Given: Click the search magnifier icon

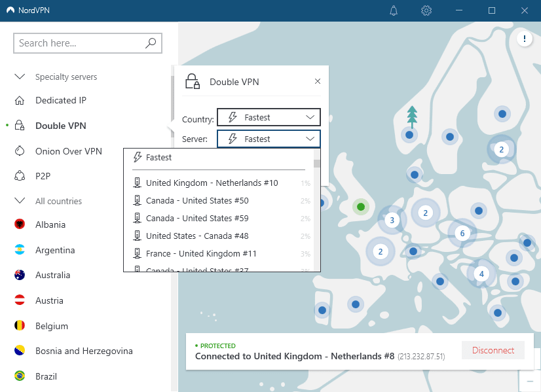Looking at the screenshot, I should pos(151,43).
